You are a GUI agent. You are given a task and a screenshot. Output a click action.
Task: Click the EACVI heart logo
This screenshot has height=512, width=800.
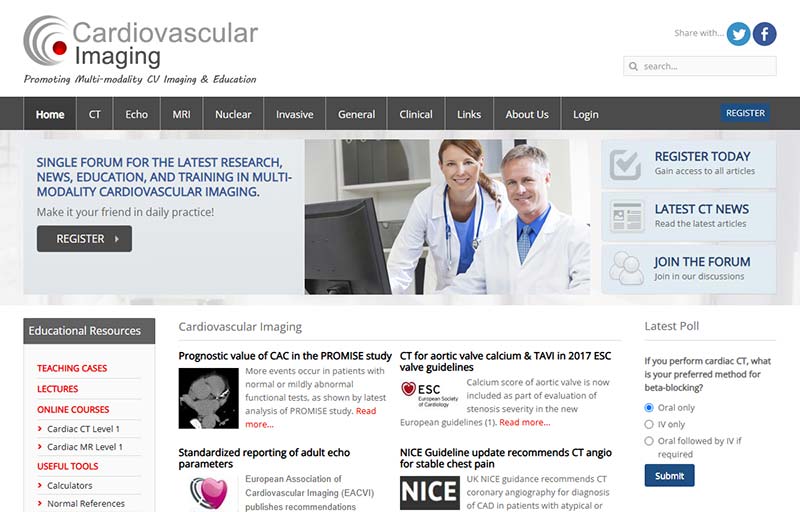(208, 493)
